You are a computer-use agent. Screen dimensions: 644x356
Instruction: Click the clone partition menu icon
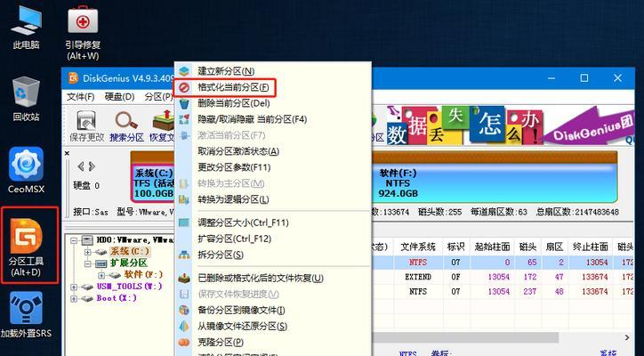[x=184, y=342]
